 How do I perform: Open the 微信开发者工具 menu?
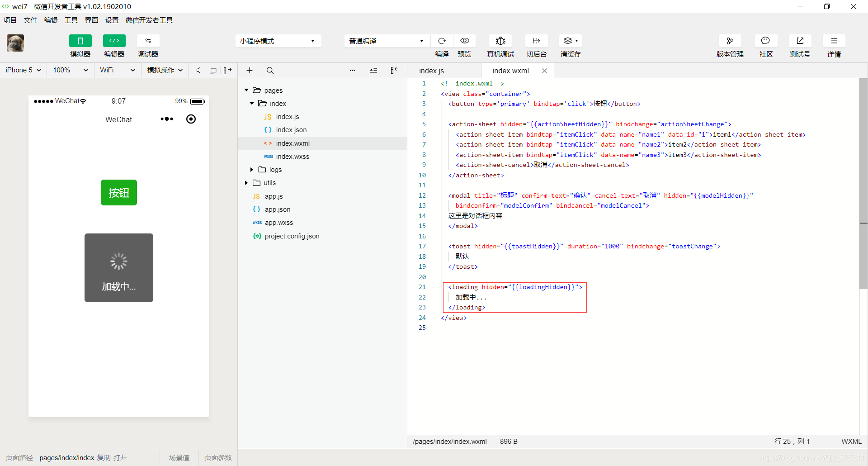point(149,20)
